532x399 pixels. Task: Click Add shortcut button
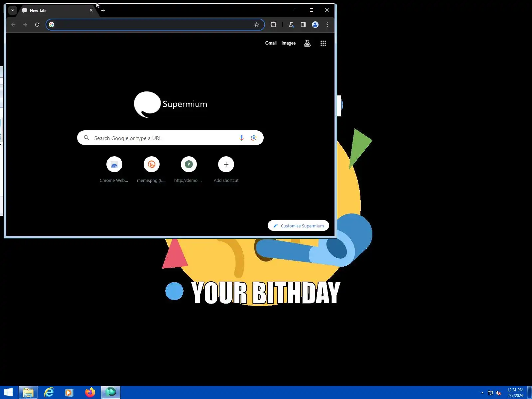point(226,170)
